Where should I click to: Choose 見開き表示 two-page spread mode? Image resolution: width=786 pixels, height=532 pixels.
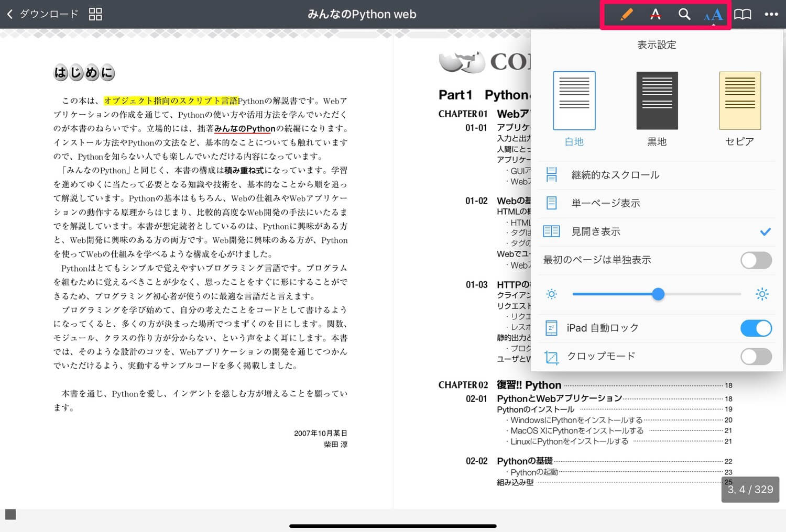click(657, 231)
